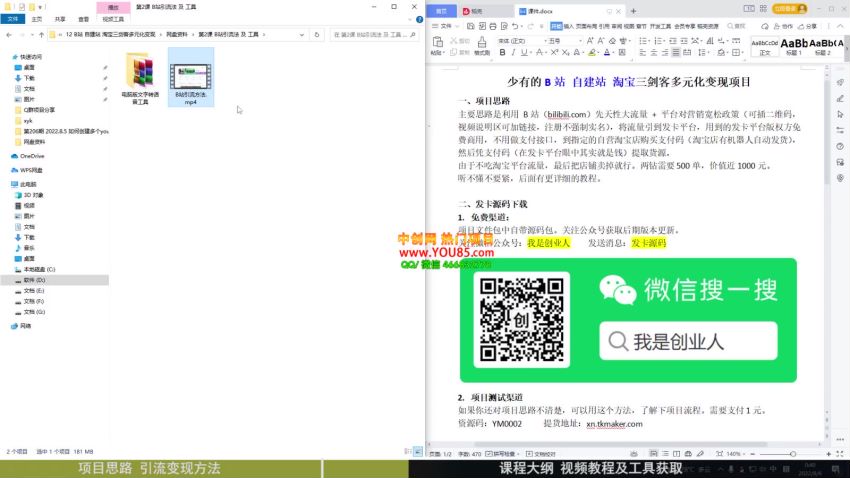Select the B站引流方法.mp4 video file
Screen dimensions: 850x478
[191, 76]
